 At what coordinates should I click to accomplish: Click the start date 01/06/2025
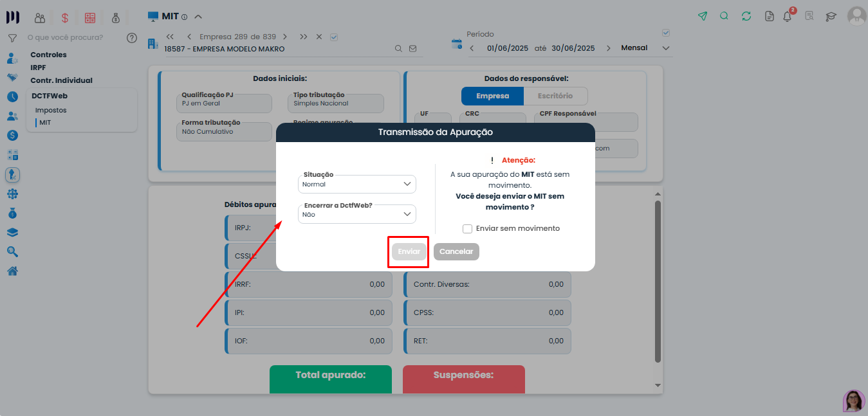(x=508, y=48)
